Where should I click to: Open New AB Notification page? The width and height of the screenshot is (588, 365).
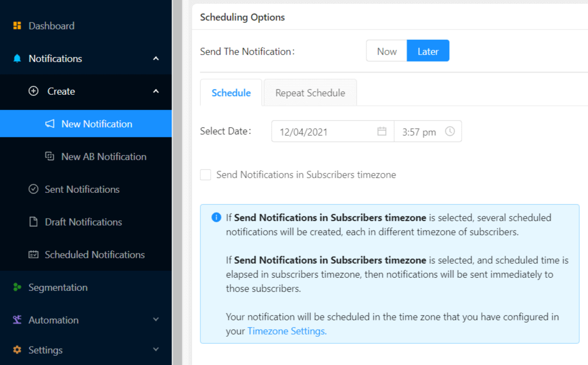103,156
